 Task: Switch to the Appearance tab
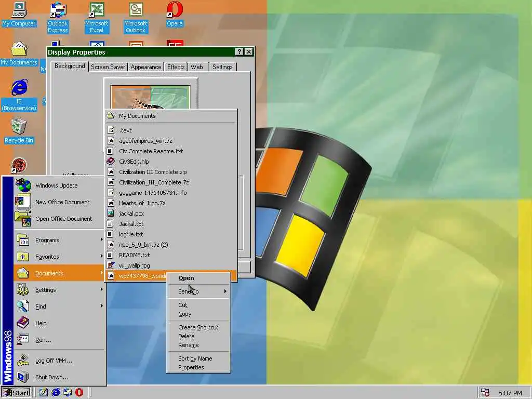(146, 67)
